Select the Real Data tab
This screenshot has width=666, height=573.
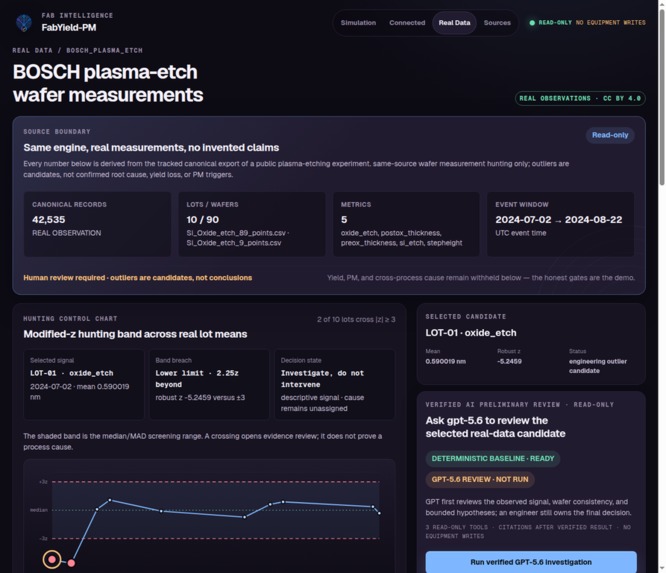pyautogui.click(x=454, y=23)
